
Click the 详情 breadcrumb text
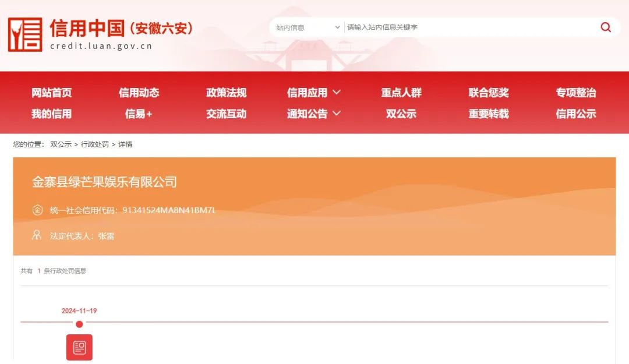(125, 144)
